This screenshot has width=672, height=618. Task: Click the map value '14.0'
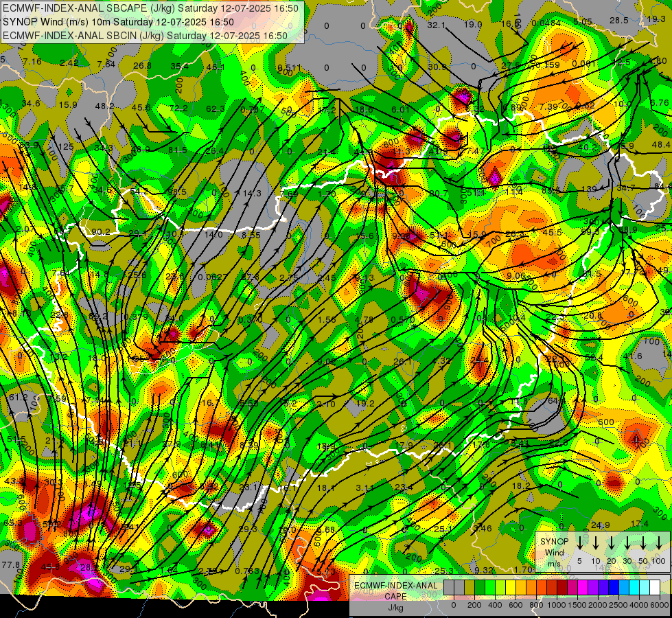click(x=213, y=235)
